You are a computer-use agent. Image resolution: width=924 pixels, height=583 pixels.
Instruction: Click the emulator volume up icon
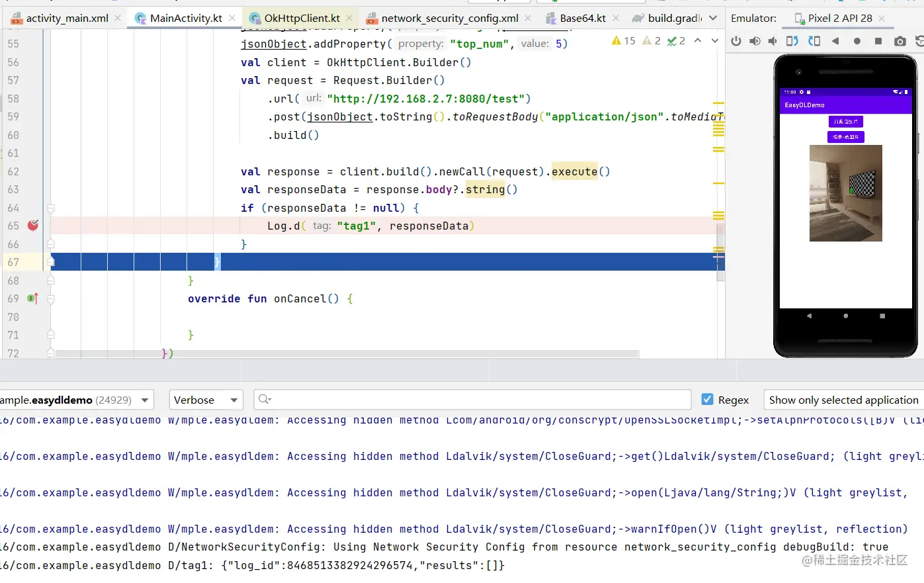coord(755,41)
